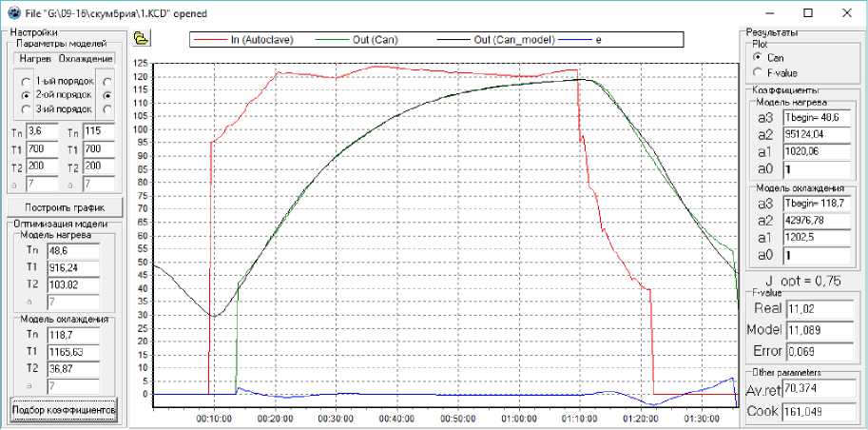The width and height of the screenshot is (868, 430).
Task: Select the Can plot option
Action: (758, 57)
